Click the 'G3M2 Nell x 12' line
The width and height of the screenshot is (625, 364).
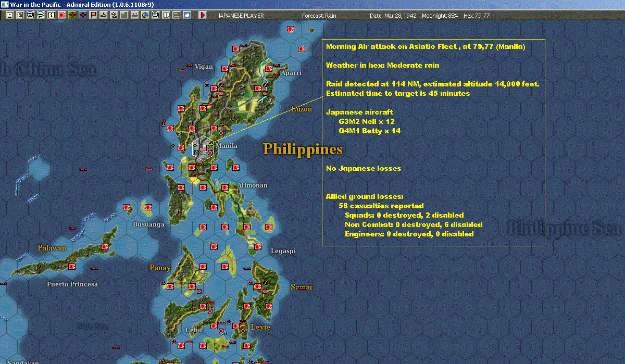(x=366, y=122)
